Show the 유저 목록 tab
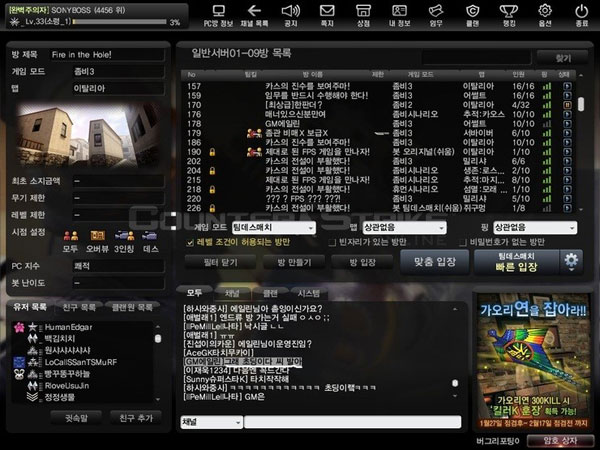This screenshot has height=450, width=600. point(30,307)
